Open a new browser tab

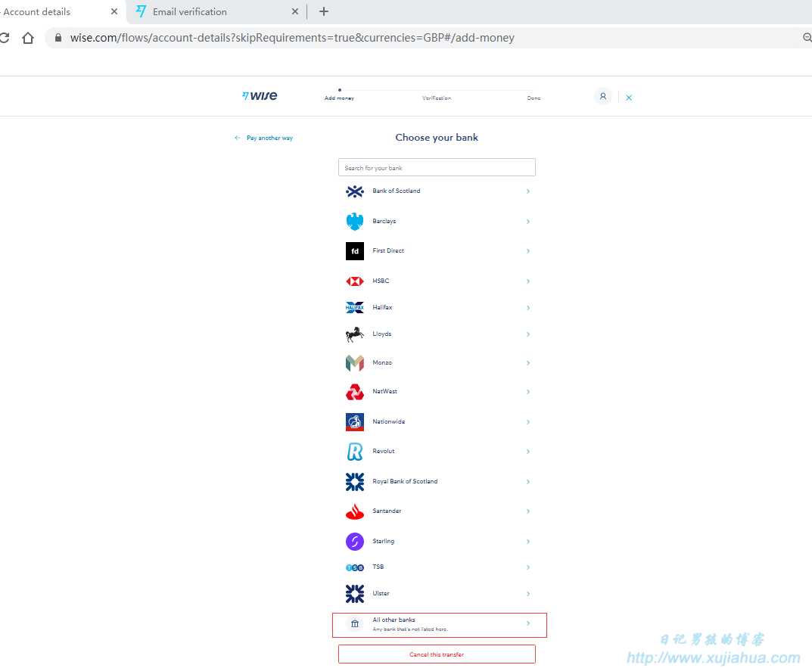click(324, 11)
